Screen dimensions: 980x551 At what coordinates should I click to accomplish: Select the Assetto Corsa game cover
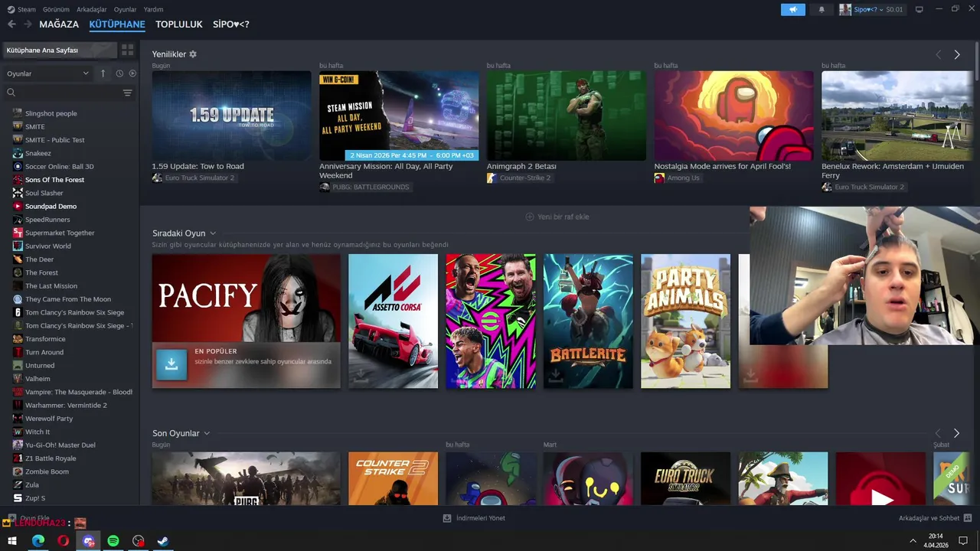(x=393, y=321)
